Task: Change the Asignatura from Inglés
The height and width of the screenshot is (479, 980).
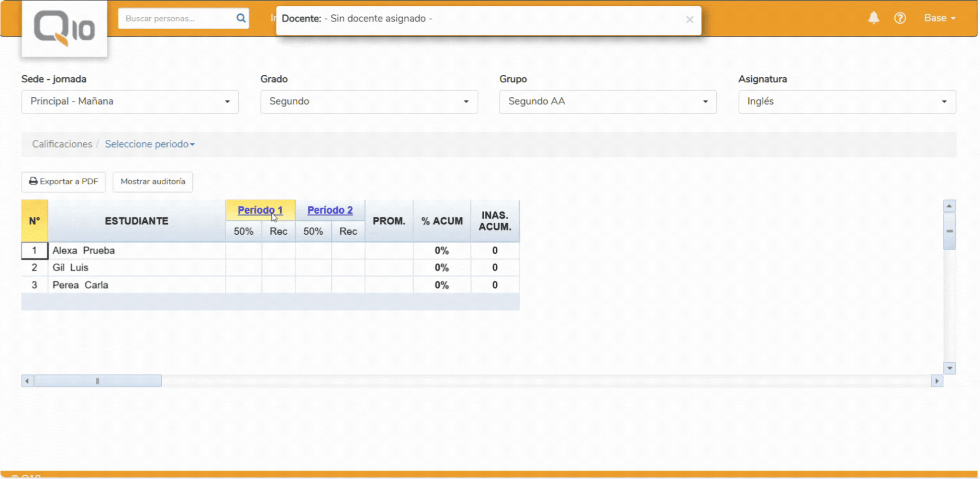Action: [x=846, y=102]
